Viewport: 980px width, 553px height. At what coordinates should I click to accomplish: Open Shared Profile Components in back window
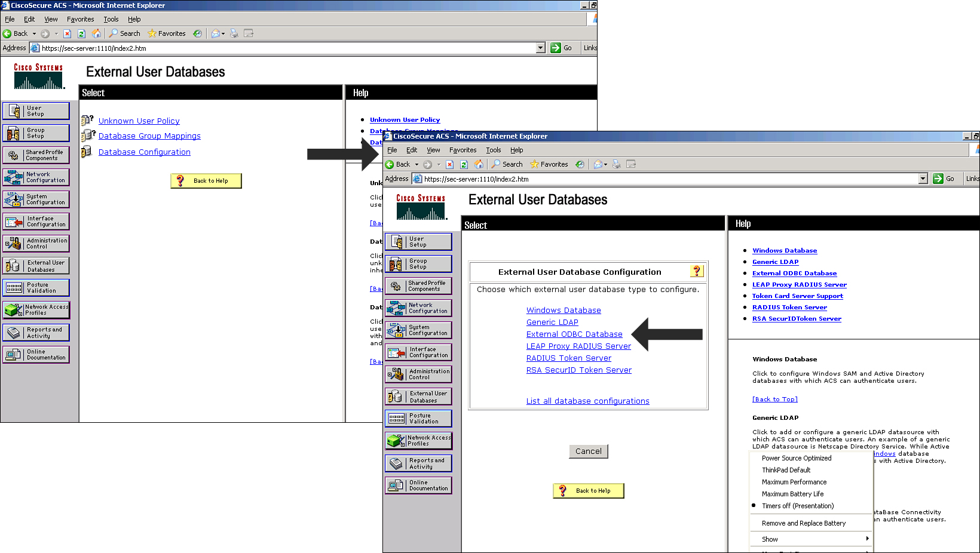pyautogui.click(x=36, y=155)
